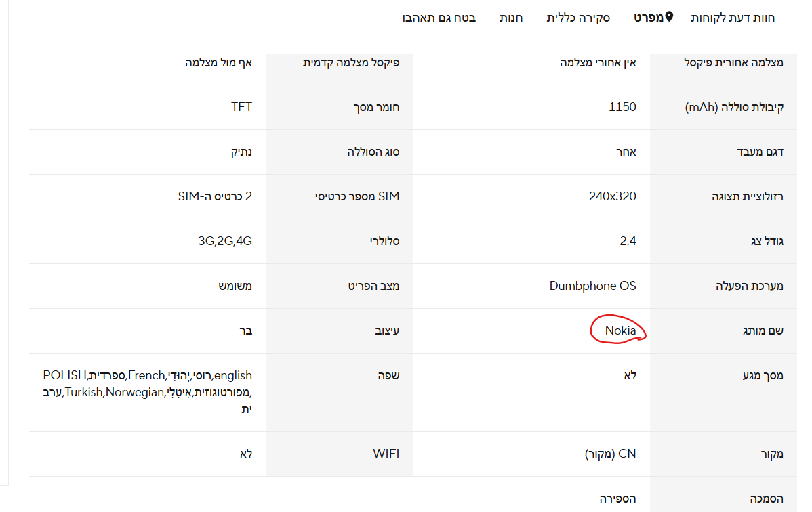Viewport: 812px width, 512px height.
Task: Click the location pin icon beside מפרט
Action: click(x=669, y=17)
